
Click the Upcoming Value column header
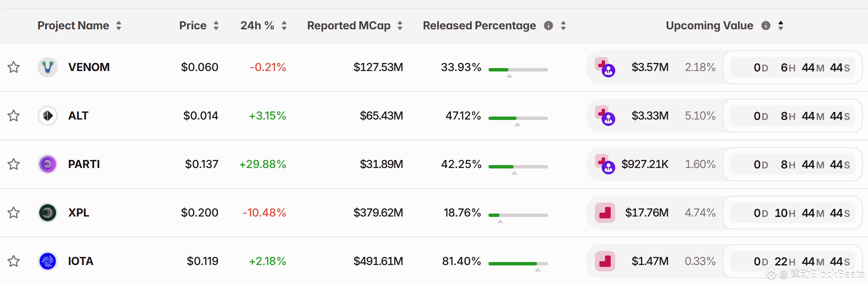click(709, 26)
